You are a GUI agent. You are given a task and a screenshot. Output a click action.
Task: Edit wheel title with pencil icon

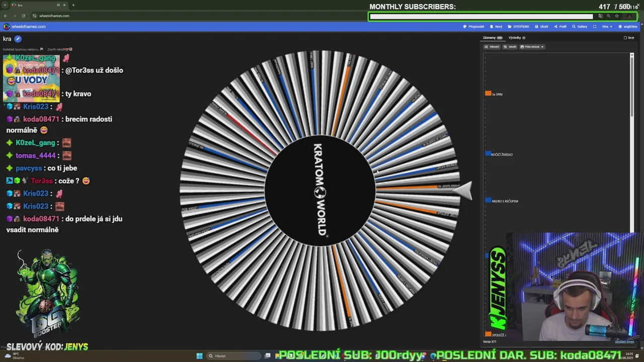point(18,39)
